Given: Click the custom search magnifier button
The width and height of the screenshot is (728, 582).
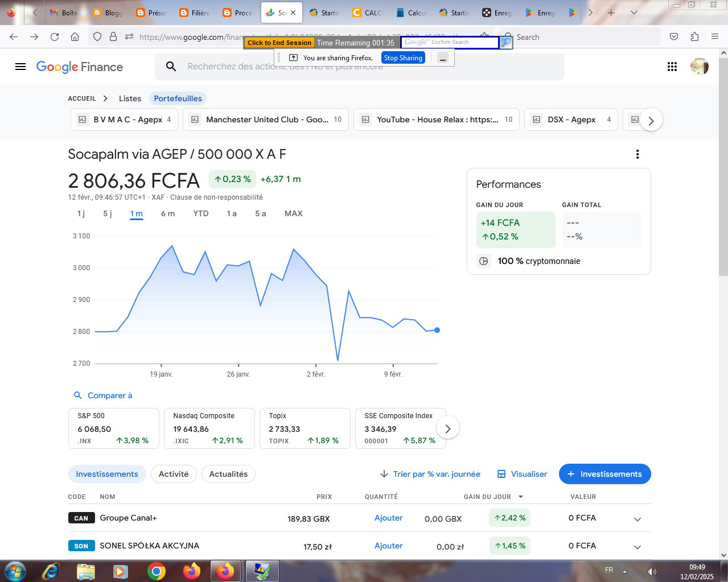Looking at the screenshot, I should [x=506, y=42].
